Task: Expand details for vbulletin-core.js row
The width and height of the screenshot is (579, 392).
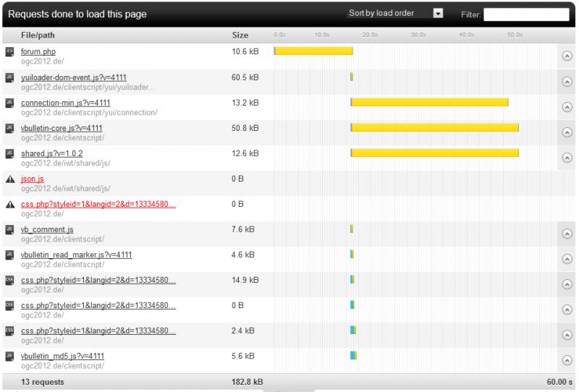Action: (567, 132)
